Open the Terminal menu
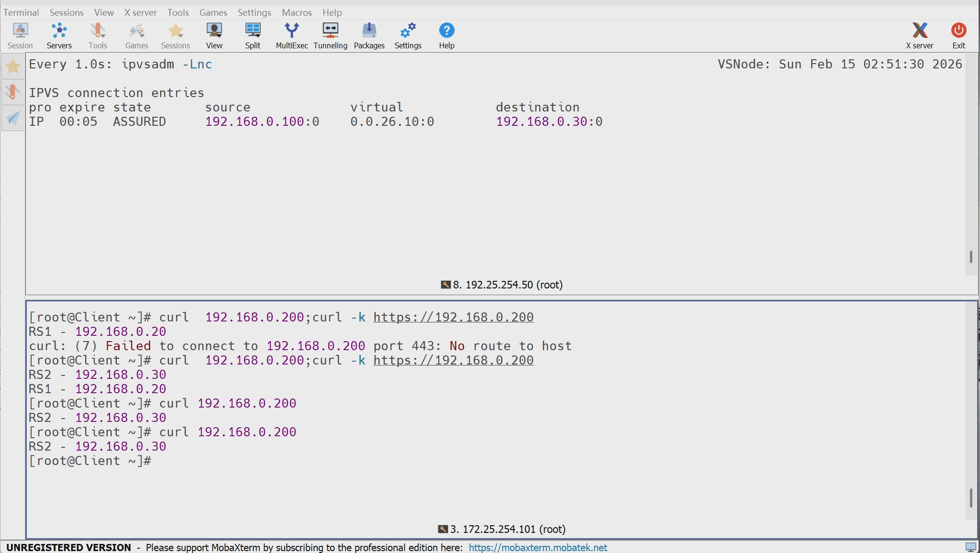Image resolution: width=980 pixels, height=553 pixels. [x=21, y=12]
